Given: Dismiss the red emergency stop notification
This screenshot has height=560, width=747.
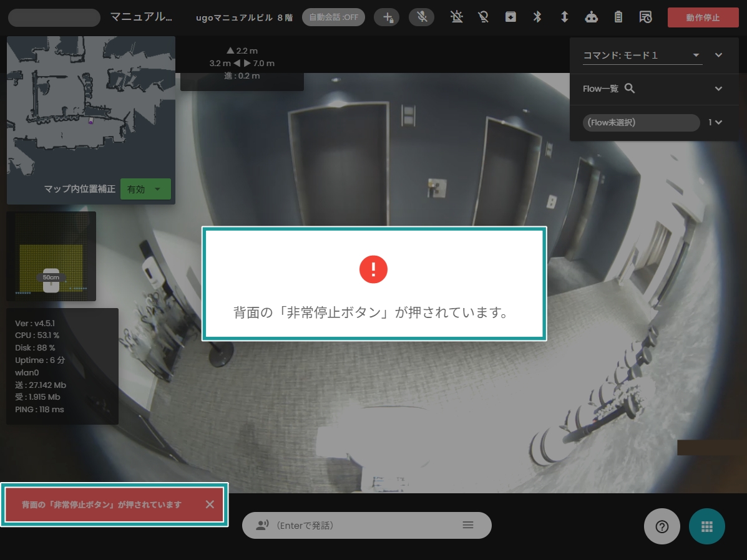Looking at the screenshot, I should pyautogui.click(x=210, y=504).
